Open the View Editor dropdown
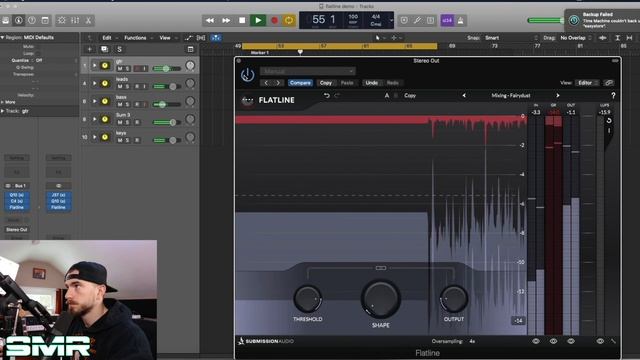 (587, 83)
